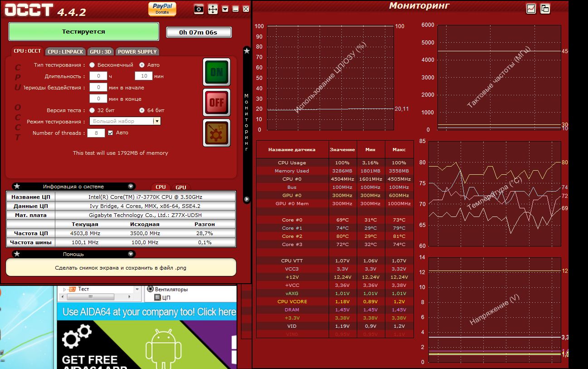Screen dimensions: 588x369
Task: Click the DRAM sensor name
Action: tap(292, 310)
